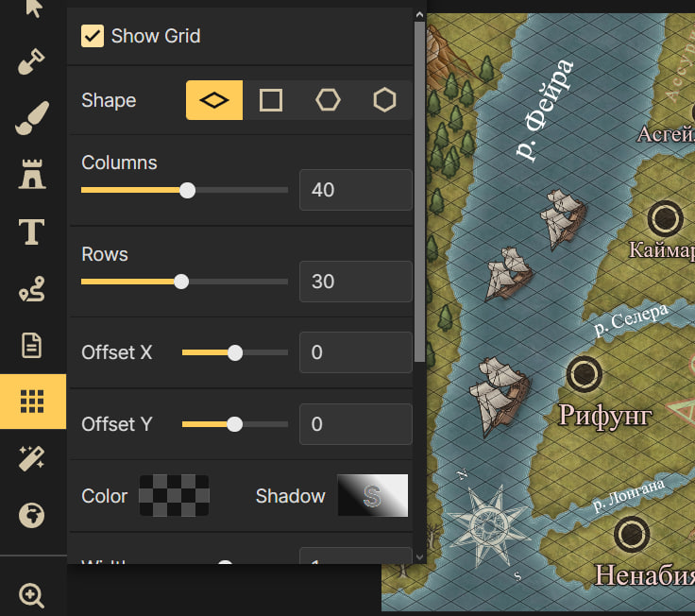Open the globe world settings
Image resolution: width=695 pixels, height=616 pixels.
click(x=32, y=516)
